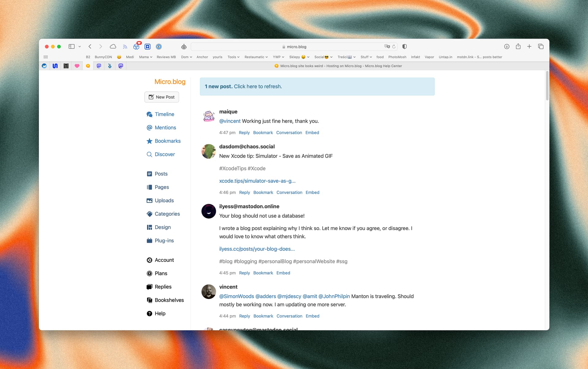Switch to the pink heart pinned tab

click(77, 66)
